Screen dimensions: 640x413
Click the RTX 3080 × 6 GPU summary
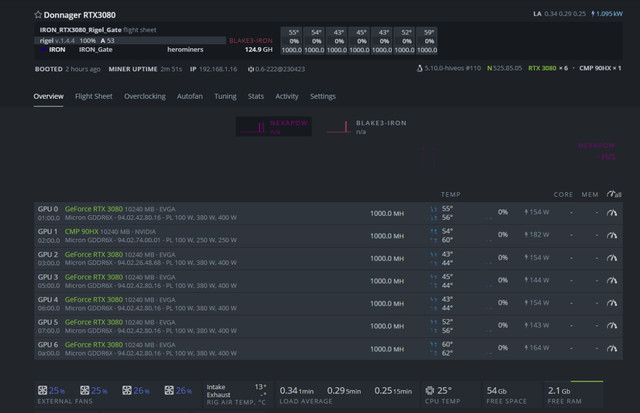pyautogui.click(x=548, y=68)
